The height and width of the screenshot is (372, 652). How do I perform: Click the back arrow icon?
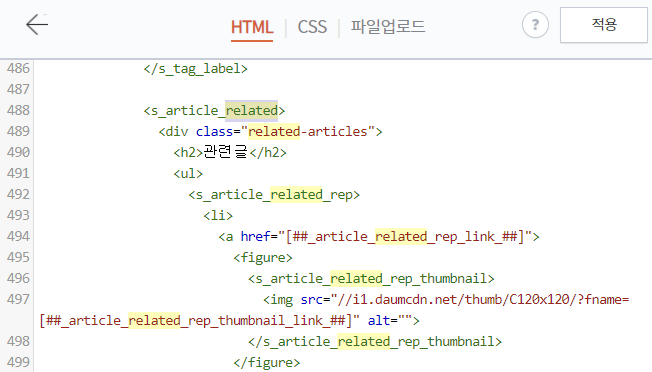coord(37,25)
